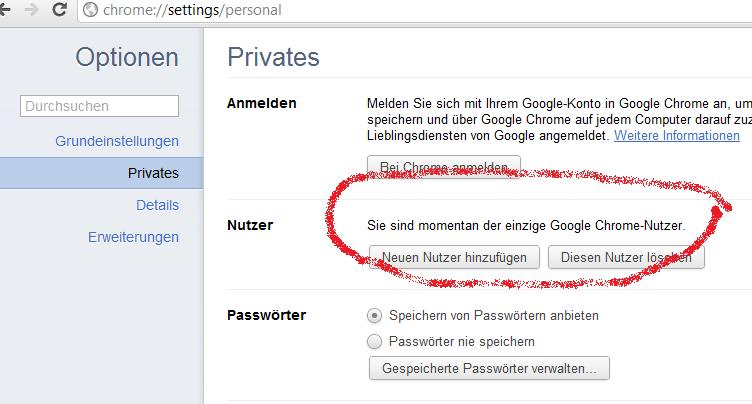Click the Sie sind momentan der einzige Nutzer text
752x404 pixels.
[526, 226]
